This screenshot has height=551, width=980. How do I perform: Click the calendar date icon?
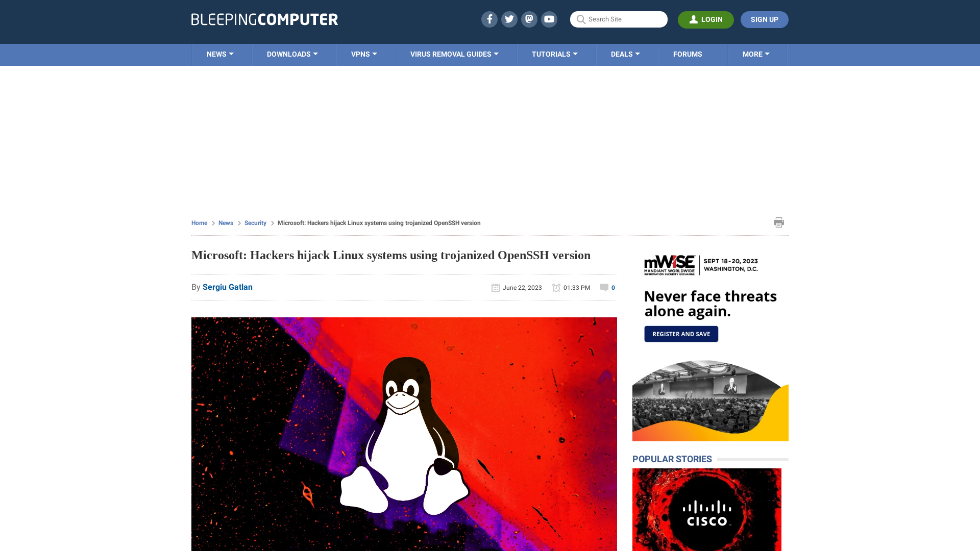pyautogui.click(x=496, y=287)
